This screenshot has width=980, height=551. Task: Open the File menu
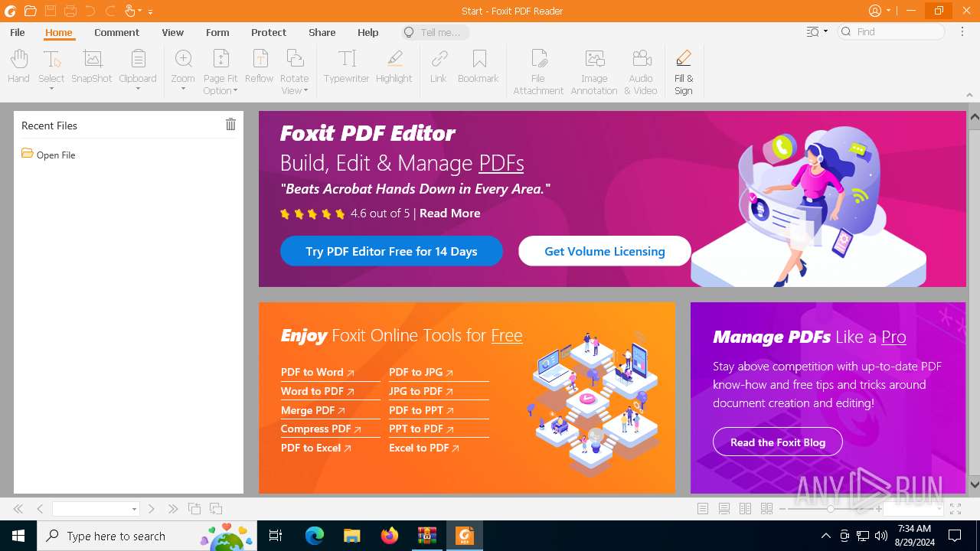[18, 32]
